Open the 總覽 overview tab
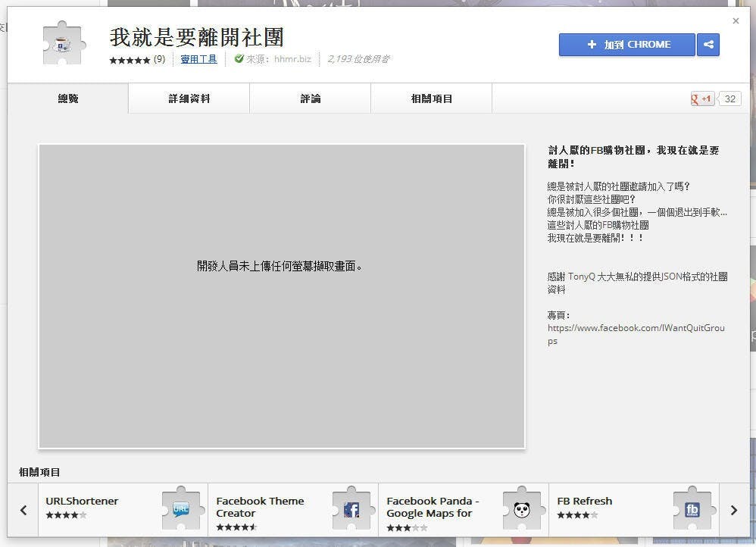The width and height of the screenshot is (756, 547). 68,98
